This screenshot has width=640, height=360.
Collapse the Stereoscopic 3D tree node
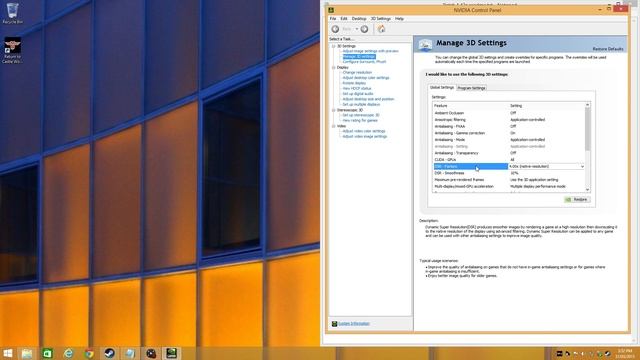333,110
